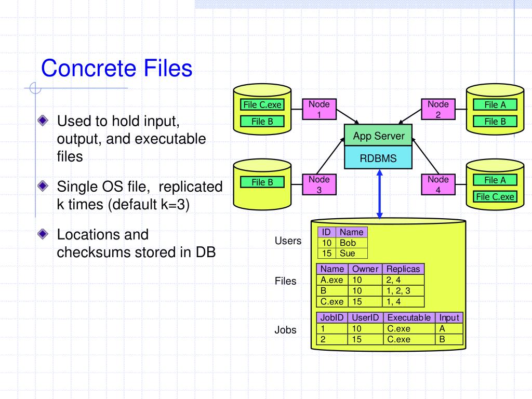Click the "2, 4" replicas cell
Screen dimensions: 532x399
pos(403,280)
